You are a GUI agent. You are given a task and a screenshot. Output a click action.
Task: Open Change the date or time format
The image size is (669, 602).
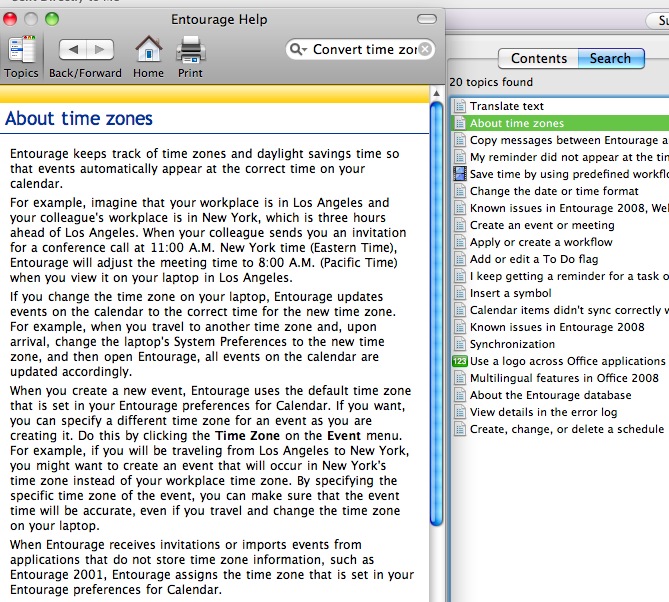[x=560, y=191]
